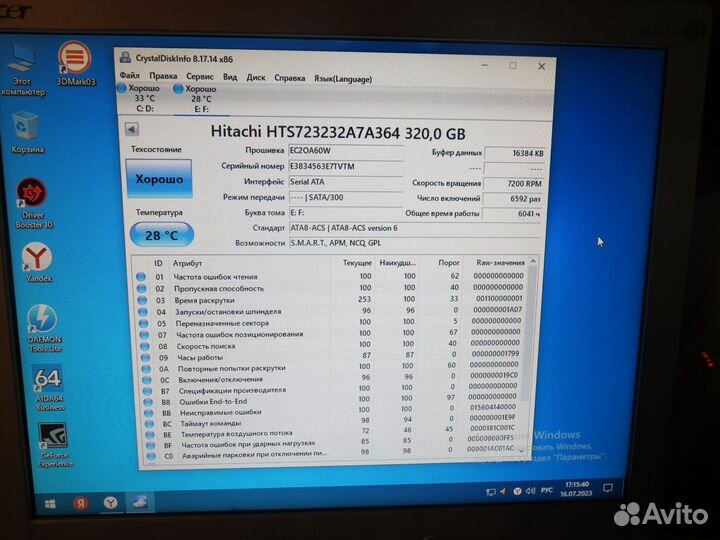
Task: Open the Язык(Language) menu
Action: tap(343, 79)
